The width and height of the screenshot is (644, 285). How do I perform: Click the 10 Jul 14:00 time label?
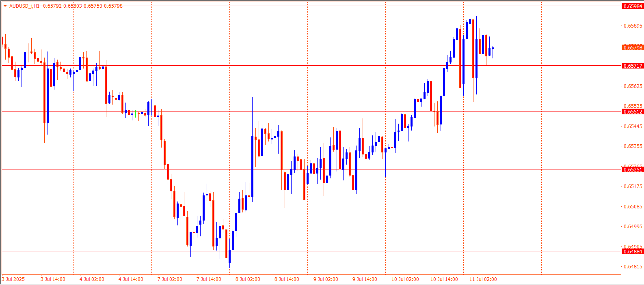(444, 279)
